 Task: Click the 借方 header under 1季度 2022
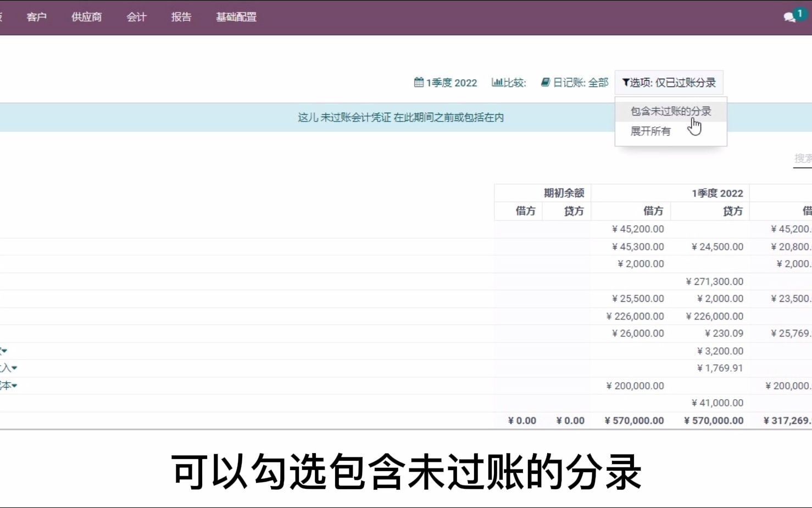[653, 211]
